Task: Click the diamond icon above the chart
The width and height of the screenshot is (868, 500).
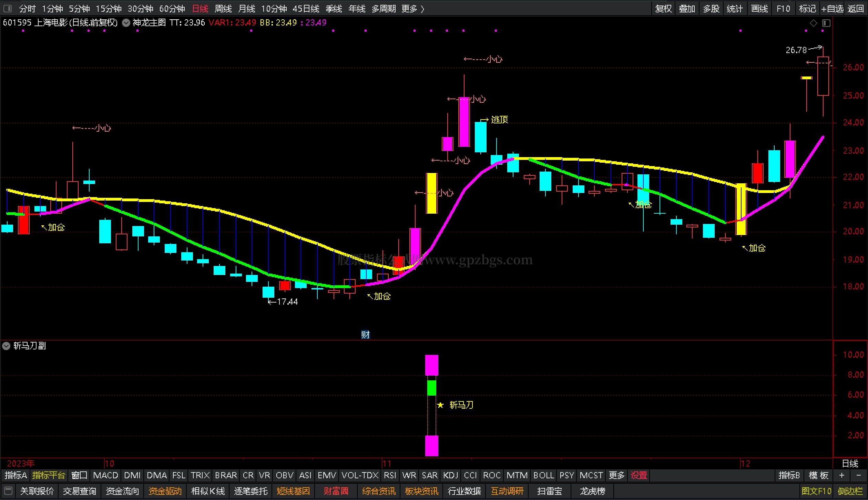Action: click(813, 23)
